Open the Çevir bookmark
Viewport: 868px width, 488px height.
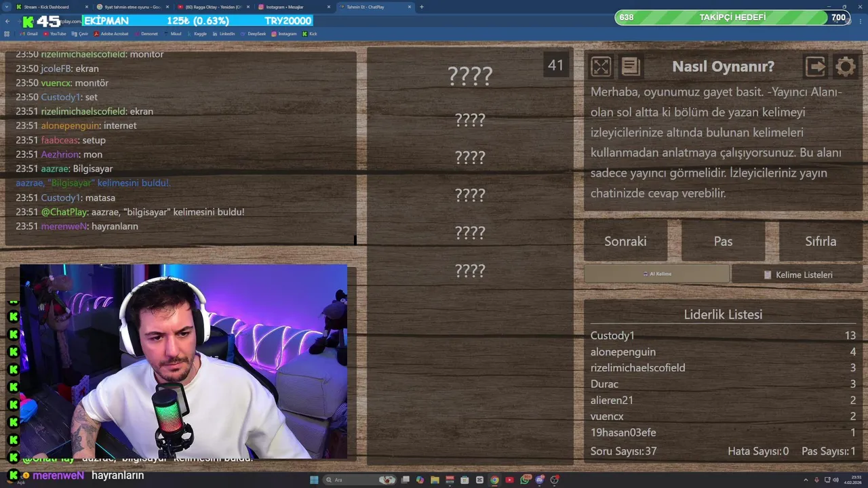click(x=79, y=34)
